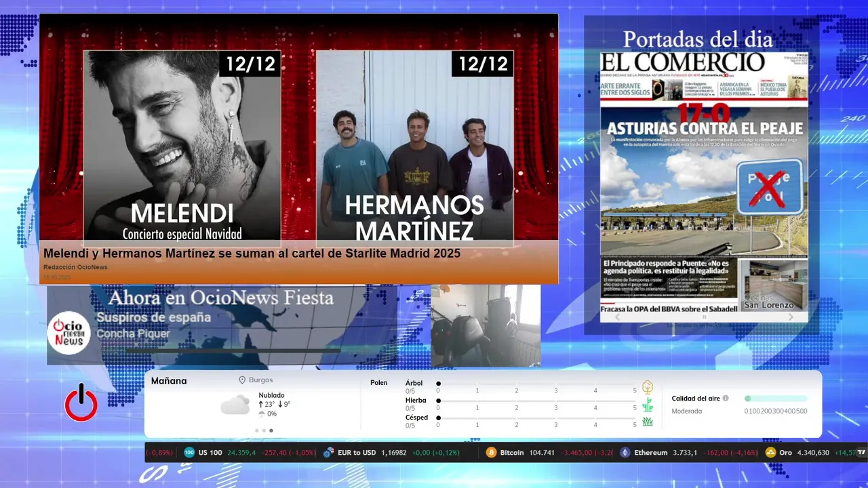Click the OcioNews Fiesta round logo
This screenshot has width=868, height=488.
(x=69, y=333)
